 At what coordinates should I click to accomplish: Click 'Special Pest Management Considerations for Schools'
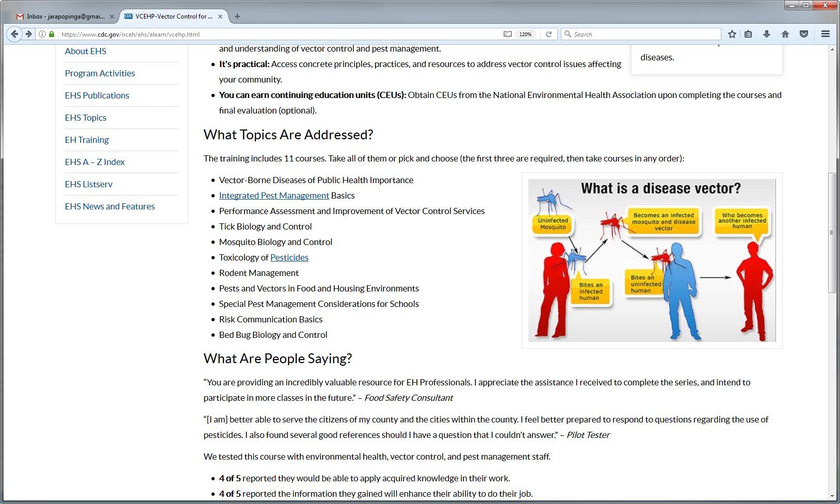coord(319,304)
